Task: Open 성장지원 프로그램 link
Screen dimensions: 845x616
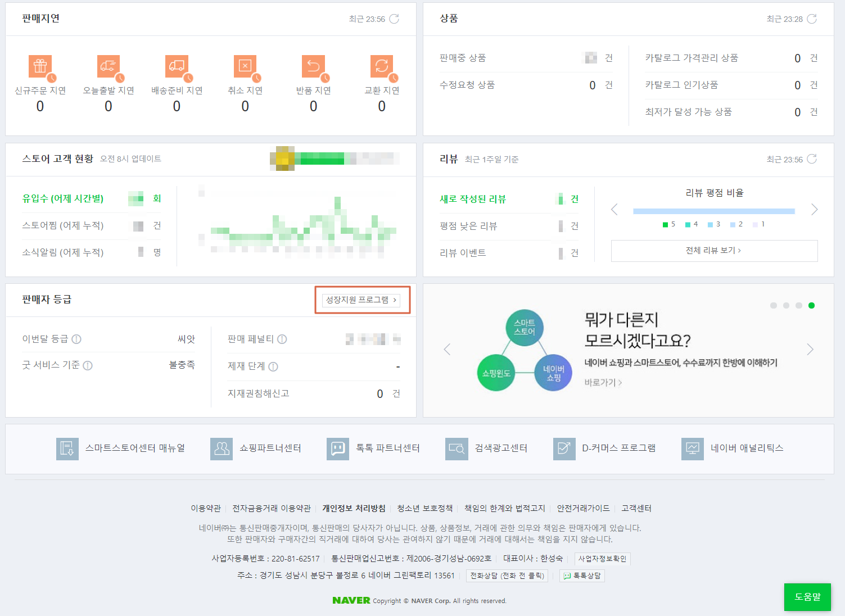Action: pyautogui.click(x=362, y=300)
